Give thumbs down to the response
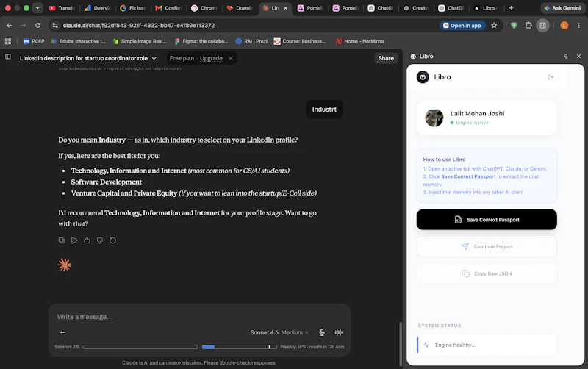This screenshot has width=588, height=369. pos(100,240)
